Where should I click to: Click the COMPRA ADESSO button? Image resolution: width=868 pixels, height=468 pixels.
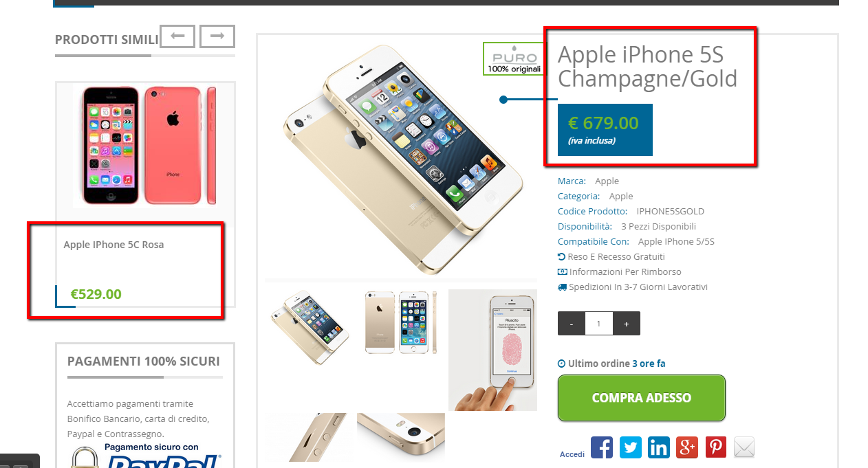(642, 398)
